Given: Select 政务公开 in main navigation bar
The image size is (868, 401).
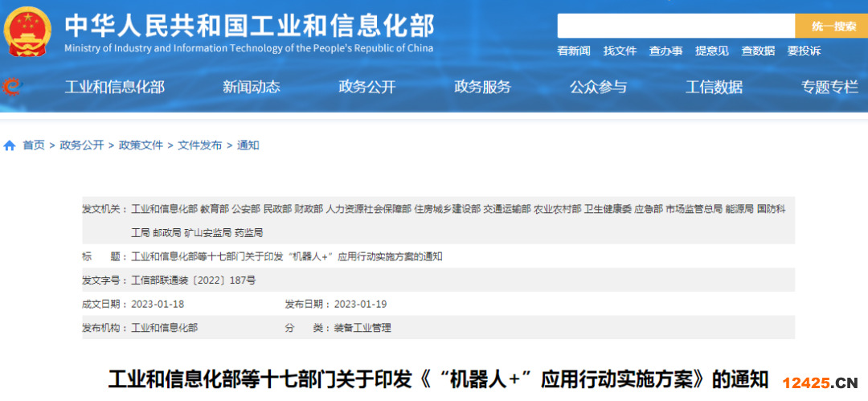Looking at the screenshot, I should [367, 87].
